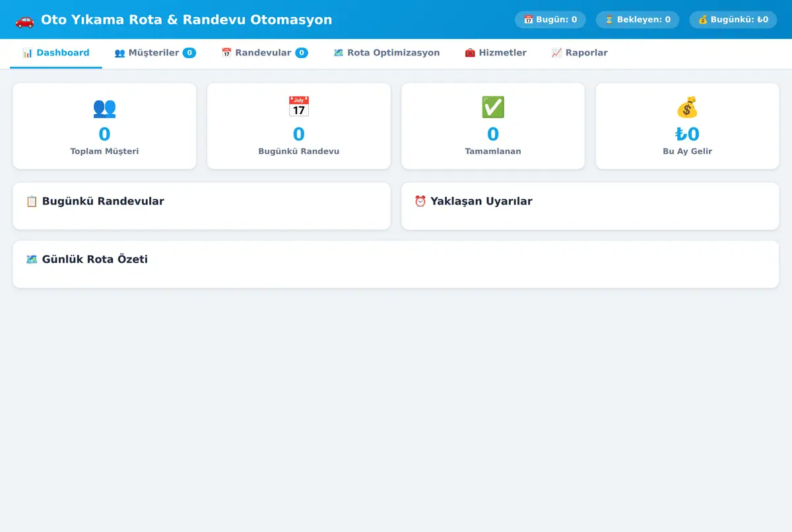792x532 pixels.
Task: Click the two-people icon in Toplam Müşteri card
Action: coord(104,107)
